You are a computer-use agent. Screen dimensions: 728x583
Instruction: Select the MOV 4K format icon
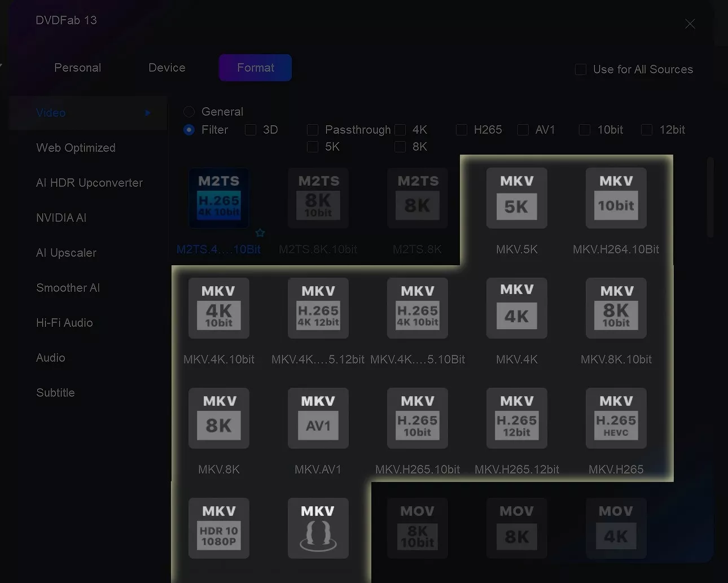pos(616,528)
